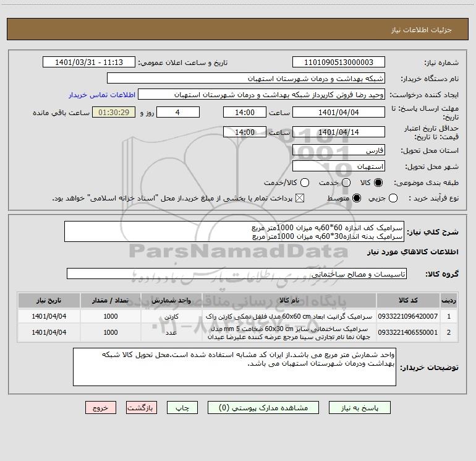Click product code 0933221406550001

tap(408, 332)
